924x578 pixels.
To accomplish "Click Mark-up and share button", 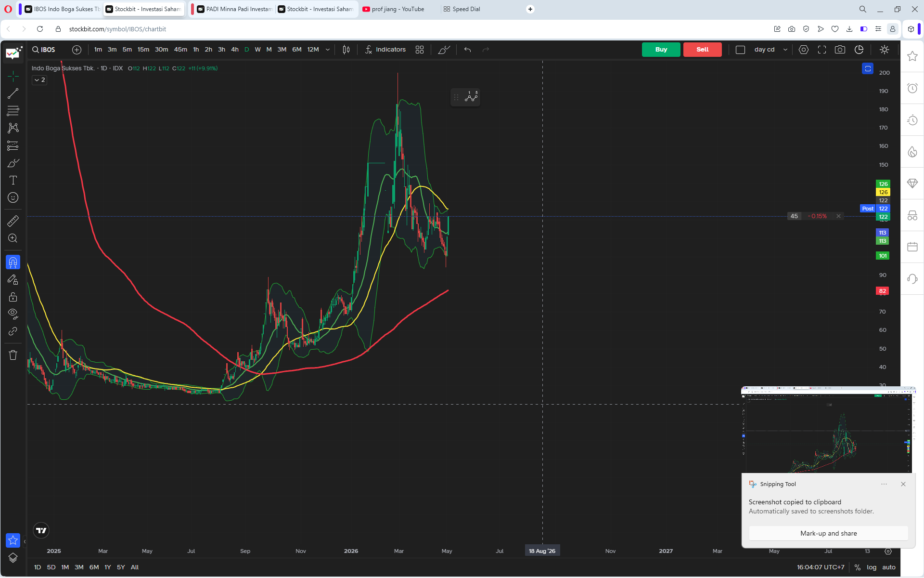I will click(828, 533).
